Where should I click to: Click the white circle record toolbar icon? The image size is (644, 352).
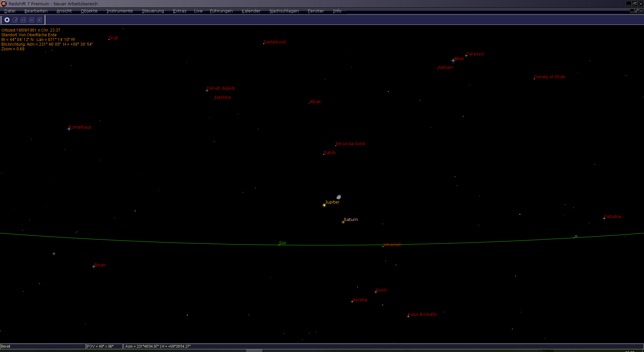tap(7, 20)
